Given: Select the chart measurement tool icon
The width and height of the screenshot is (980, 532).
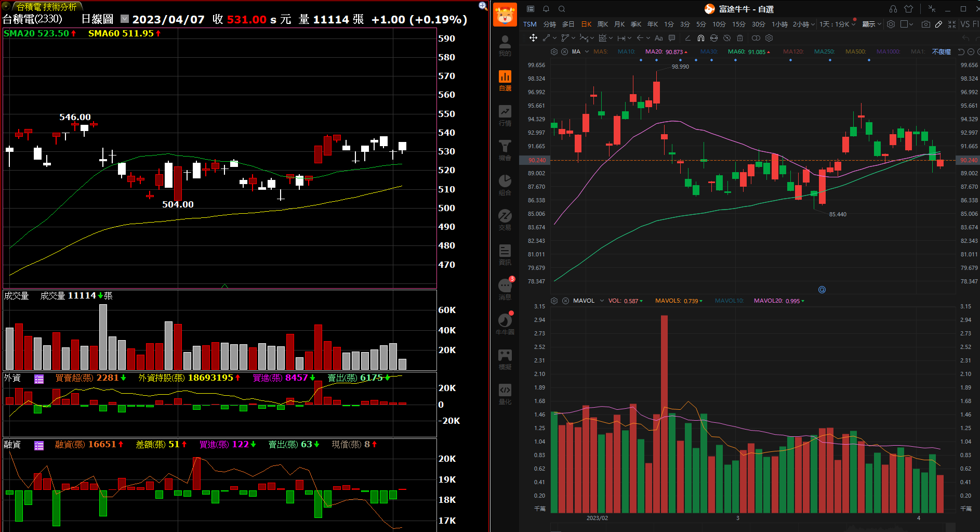Looking at the screenshot, I should 603,38.
